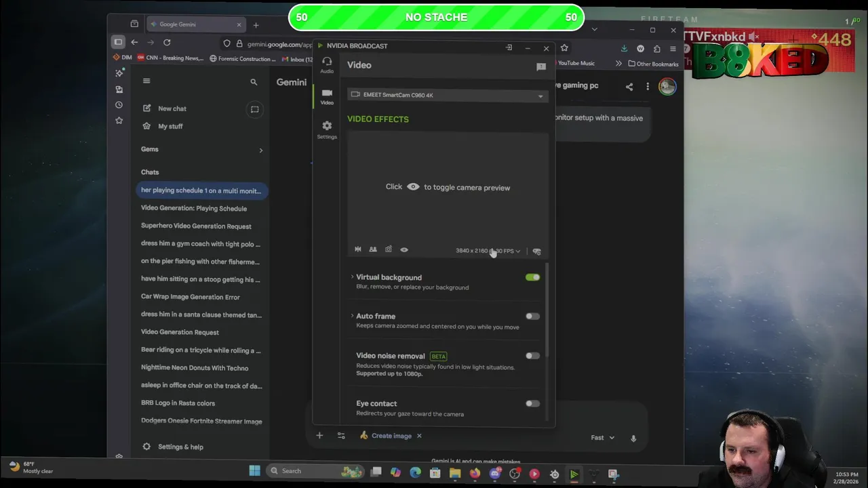This screenshot has height=488, width=868.
Task: Open My stuff in Gemini sidebar
Action: point(163,126)
